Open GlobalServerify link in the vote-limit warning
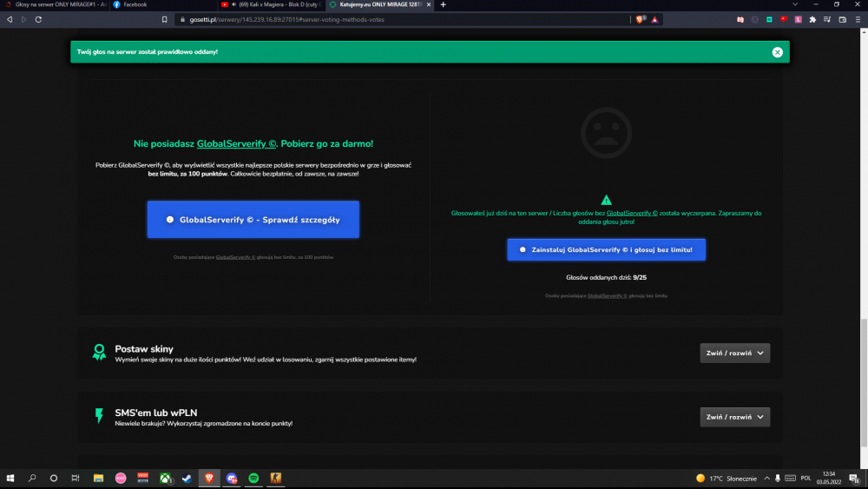 click(632, 213)
